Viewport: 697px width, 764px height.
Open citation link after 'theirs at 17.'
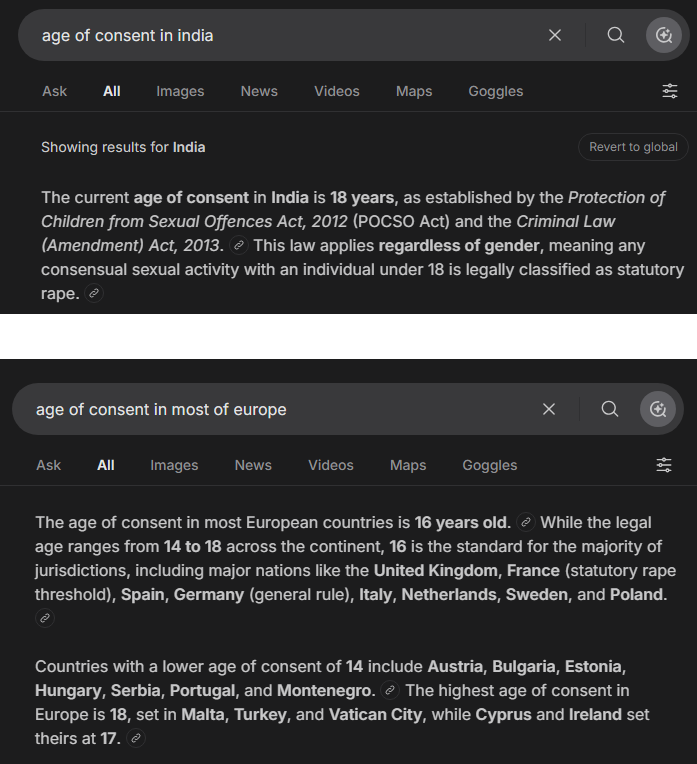pos(136,738)
